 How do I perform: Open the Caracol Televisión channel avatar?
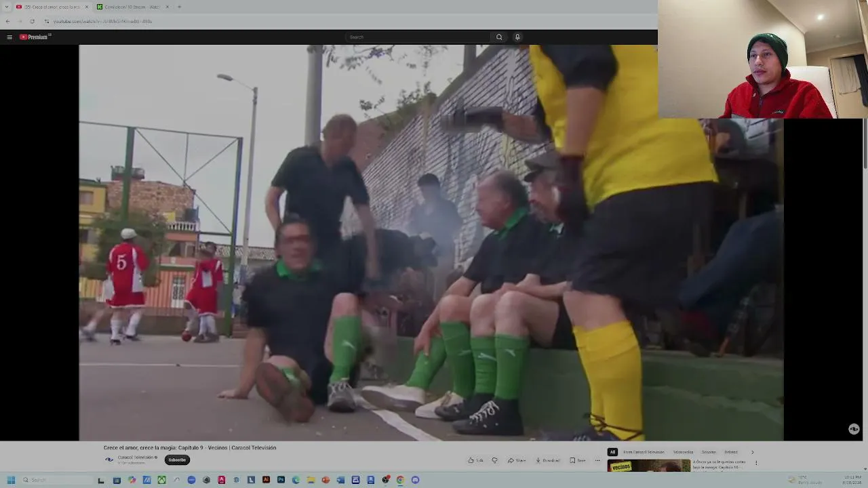109,460
